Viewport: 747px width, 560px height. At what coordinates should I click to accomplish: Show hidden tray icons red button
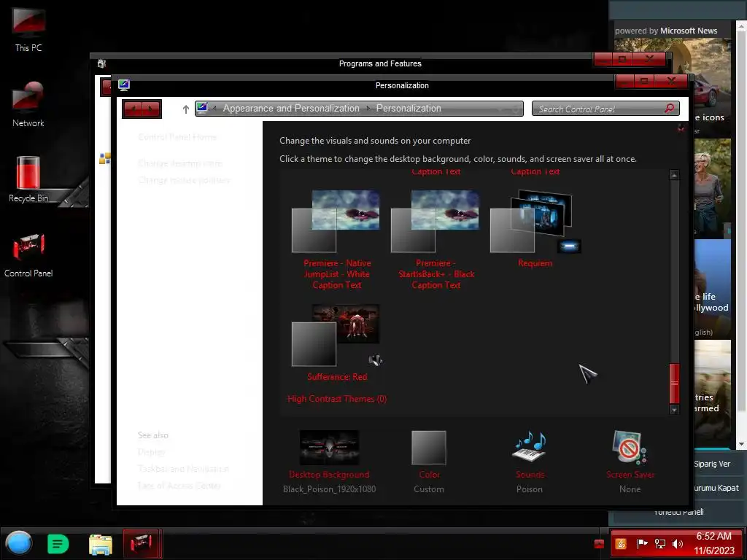pyautogui.click(x=600, y=544)
